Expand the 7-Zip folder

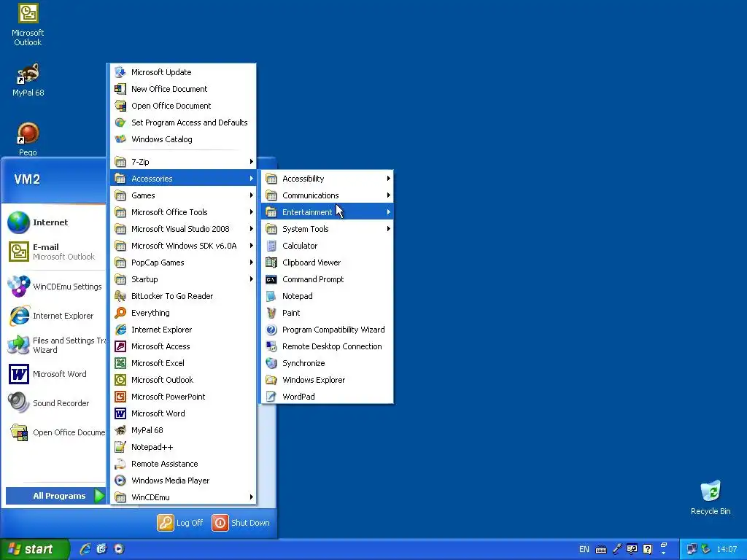183,161
